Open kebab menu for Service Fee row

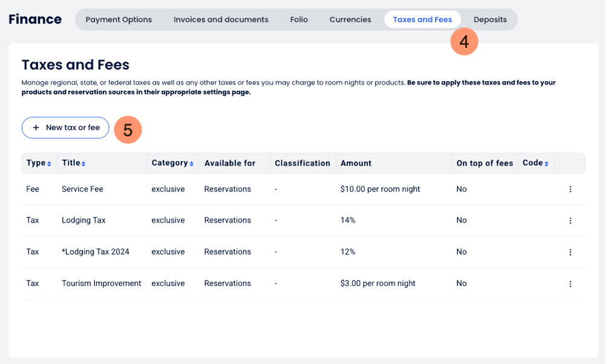point(570,189)
